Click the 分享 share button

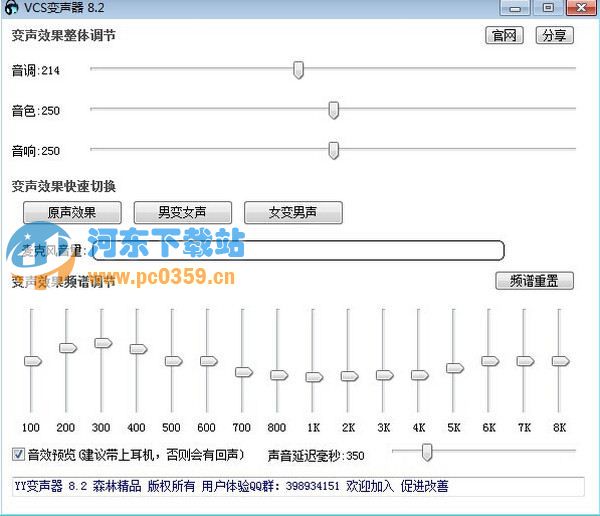point(554,35)
